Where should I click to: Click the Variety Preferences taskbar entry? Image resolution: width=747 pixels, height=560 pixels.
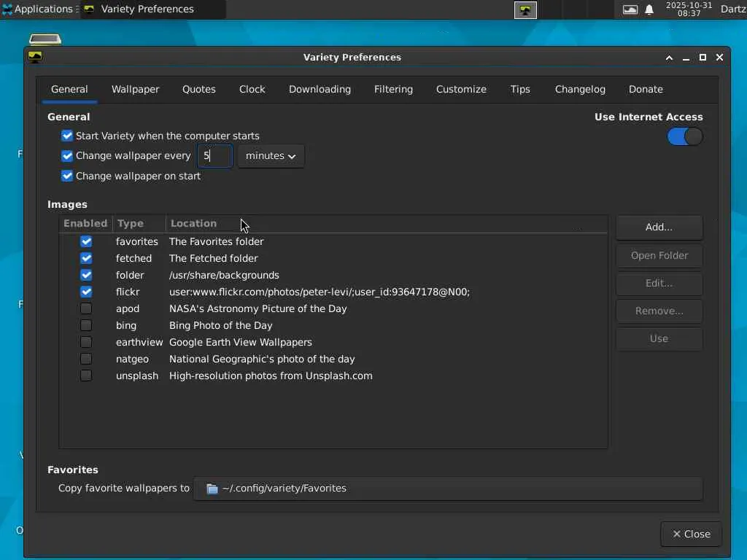click(152, 9)
